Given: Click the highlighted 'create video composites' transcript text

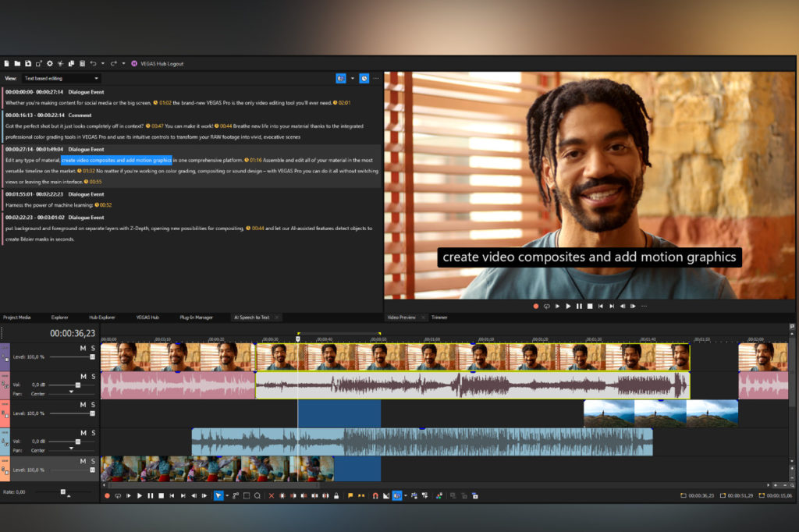Looking at the screenshot, I should click(117, 160).
